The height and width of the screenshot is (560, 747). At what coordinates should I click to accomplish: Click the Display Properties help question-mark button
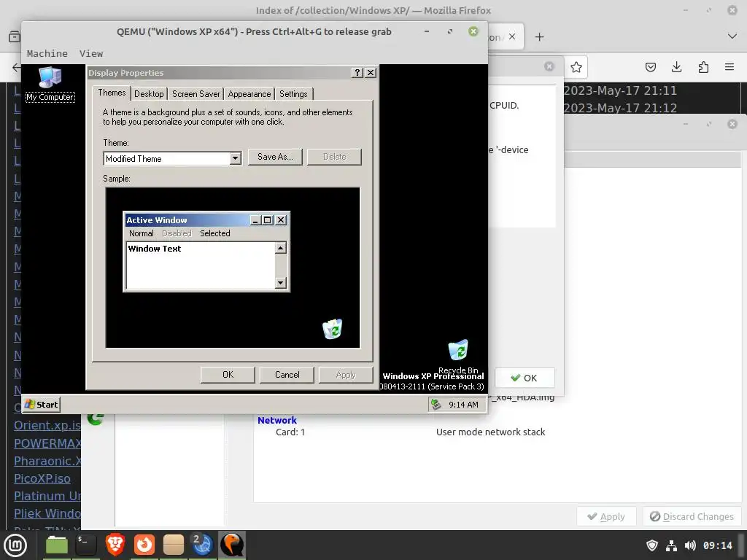357,72
